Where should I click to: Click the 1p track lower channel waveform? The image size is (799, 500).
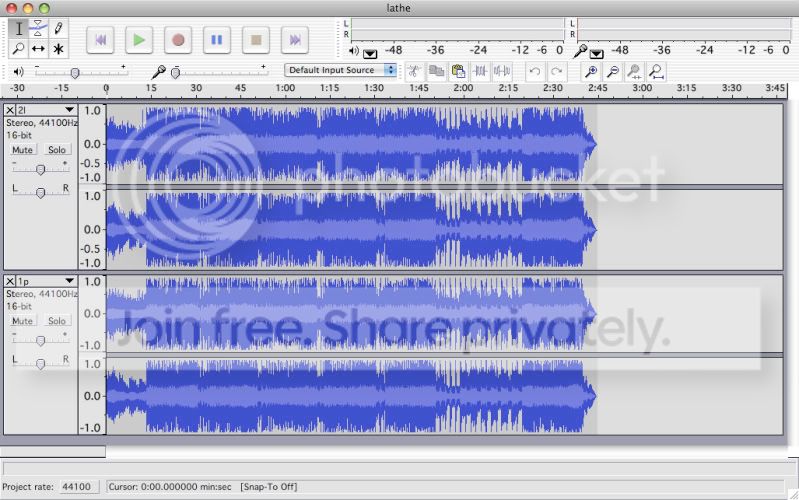click(x=444, y=396)
